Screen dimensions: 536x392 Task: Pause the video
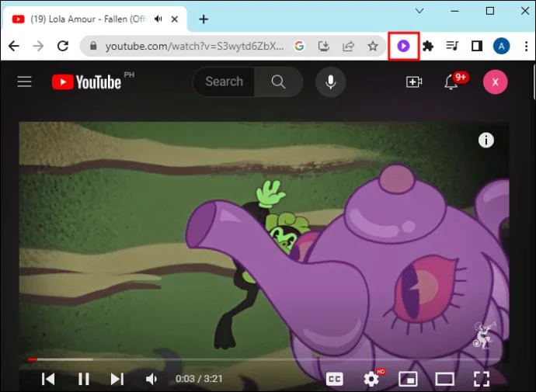pyautogui.click(x=83, y=379)
